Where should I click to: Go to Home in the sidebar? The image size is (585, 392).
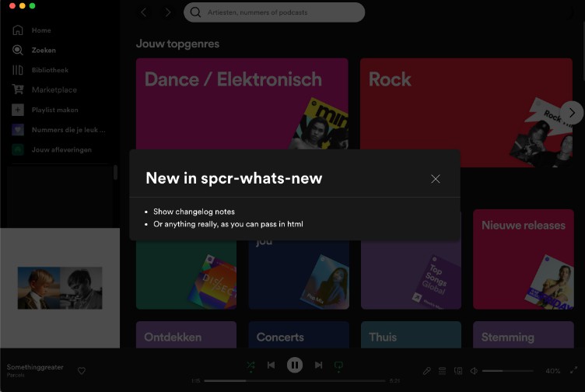click(41, 30)
